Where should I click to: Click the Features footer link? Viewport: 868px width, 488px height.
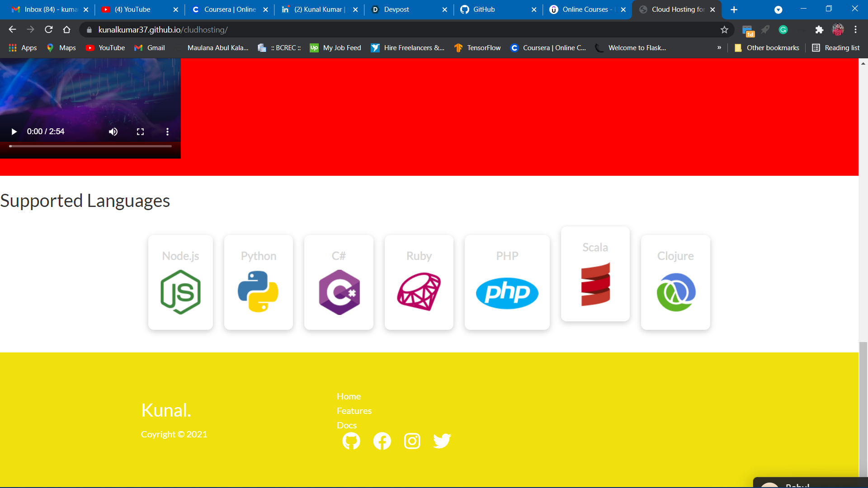354,411
